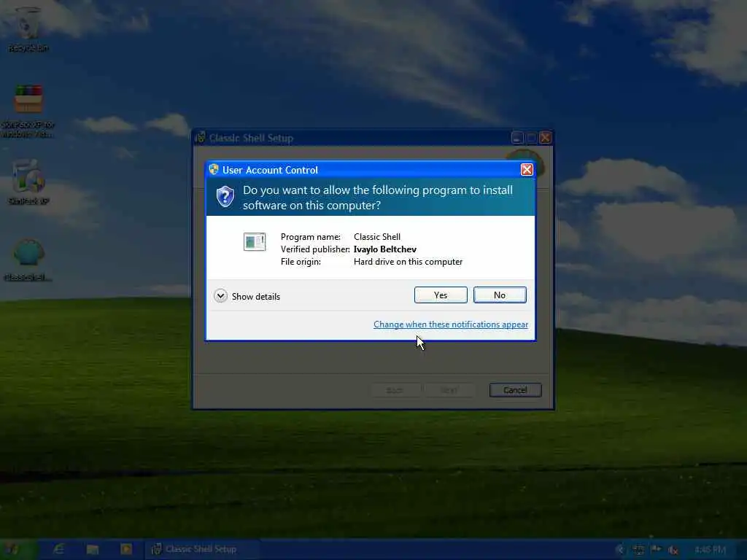Image resolution: width=747 pixels, height=560 pixels.
Task: Close the User Account Control dialog
Action: (527, 169)
